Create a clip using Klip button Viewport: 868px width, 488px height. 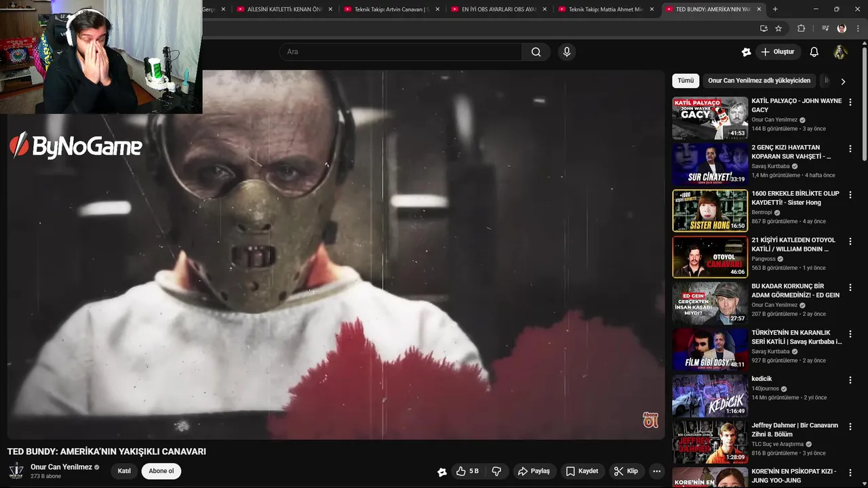626,471
